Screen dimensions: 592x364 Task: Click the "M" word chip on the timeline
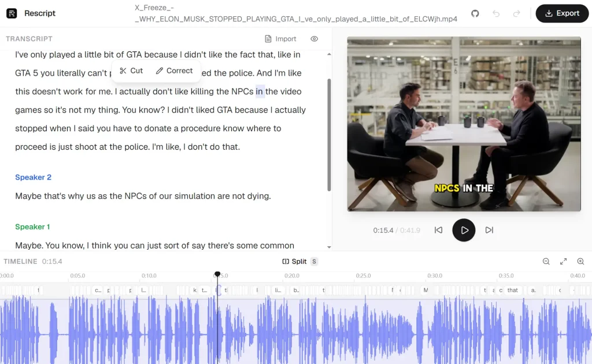[x=425, y=290]
